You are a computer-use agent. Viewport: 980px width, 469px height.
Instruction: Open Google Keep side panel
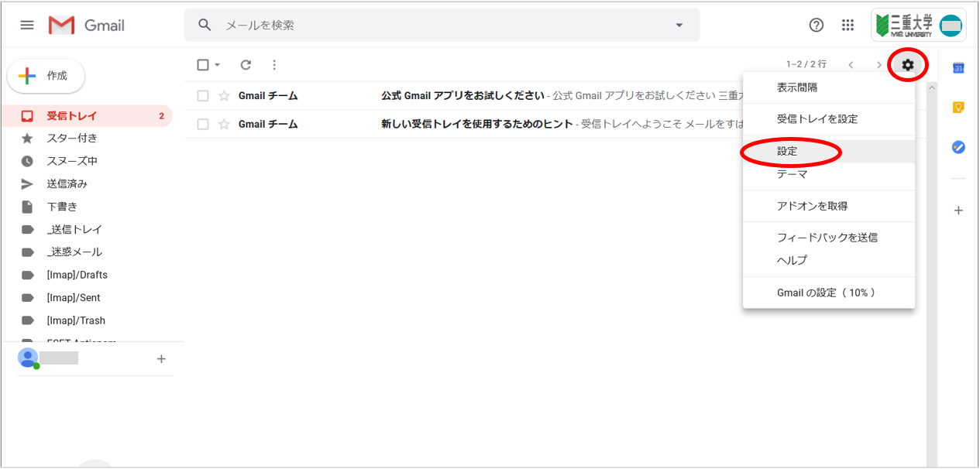tap(958, 108)
